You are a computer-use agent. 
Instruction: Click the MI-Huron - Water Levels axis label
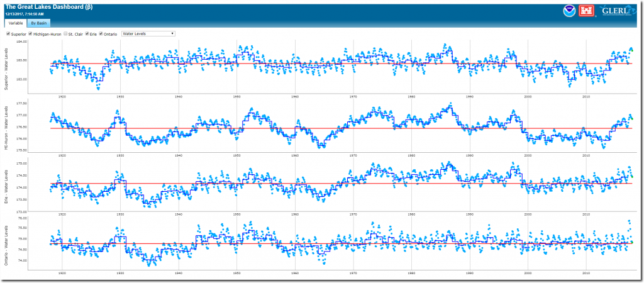point(6,127)
